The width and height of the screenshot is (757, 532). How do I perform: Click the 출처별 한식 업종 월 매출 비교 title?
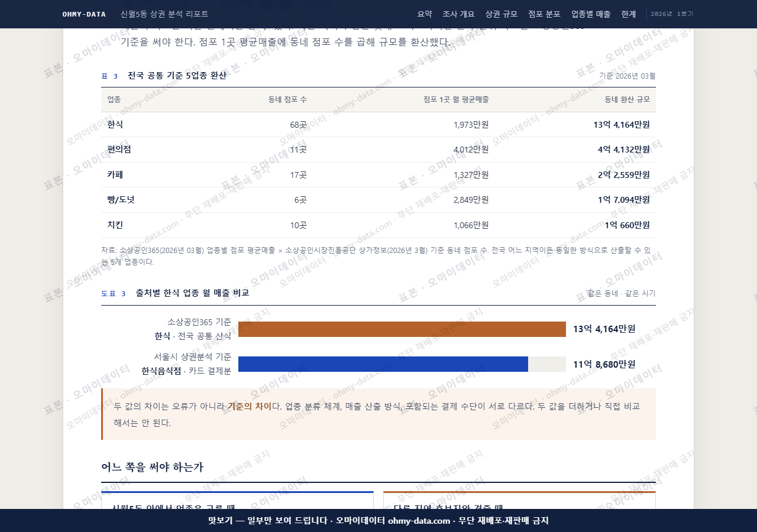point(192,293)
